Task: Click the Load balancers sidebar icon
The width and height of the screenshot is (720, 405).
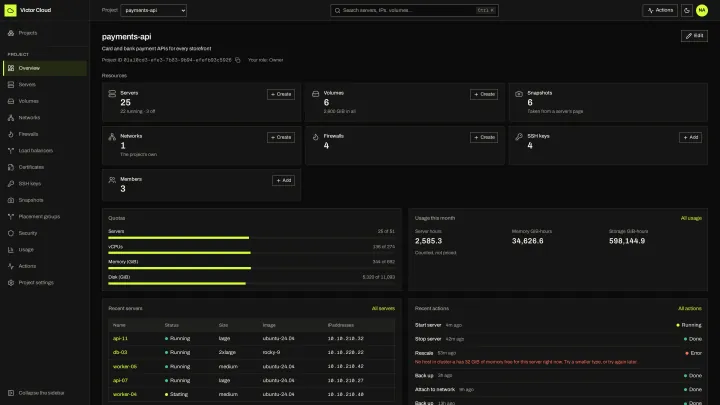Action: pos(11,151)
